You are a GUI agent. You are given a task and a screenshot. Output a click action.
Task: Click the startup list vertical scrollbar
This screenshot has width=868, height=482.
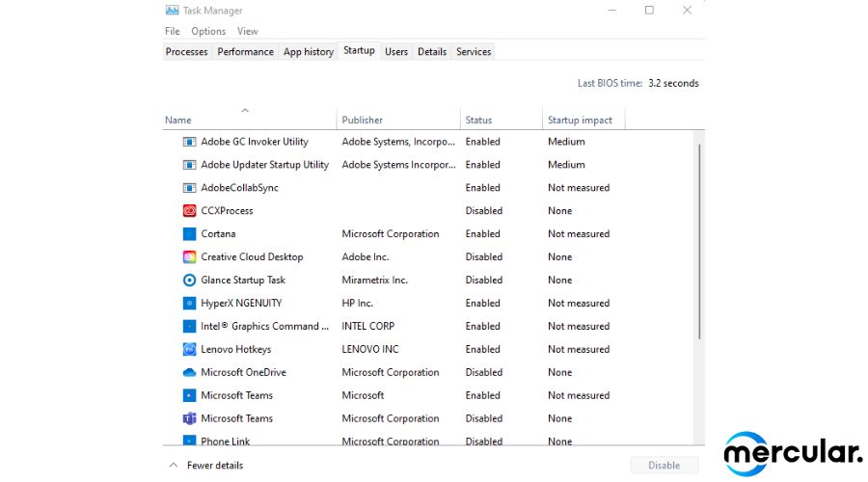tap(699, 241)
